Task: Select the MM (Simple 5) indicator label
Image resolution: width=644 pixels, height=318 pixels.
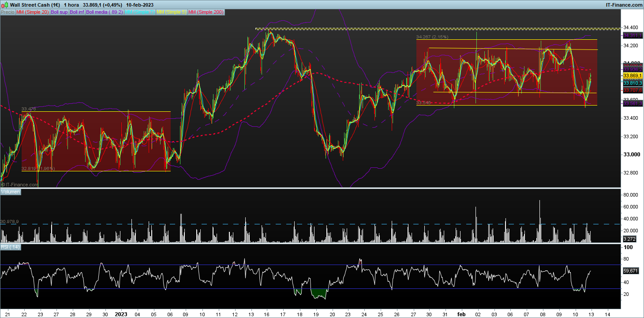Action: click(x=172, y=12)
